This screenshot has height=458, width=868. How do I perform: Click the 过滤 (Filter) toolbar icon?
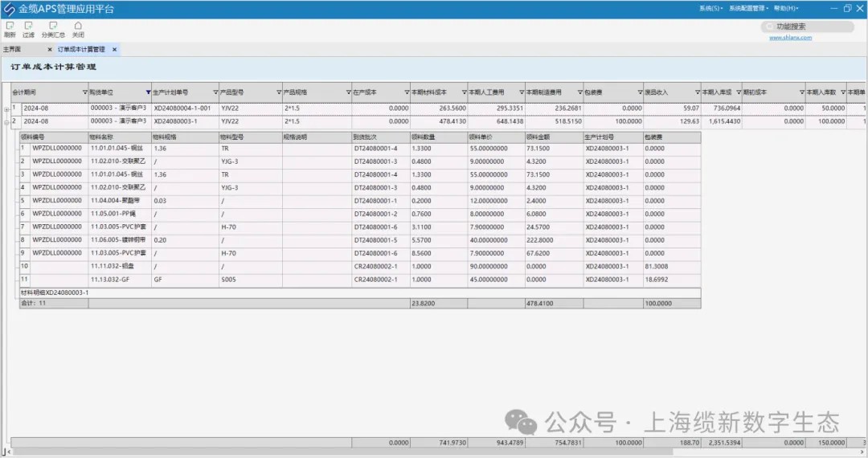[29, 29]
